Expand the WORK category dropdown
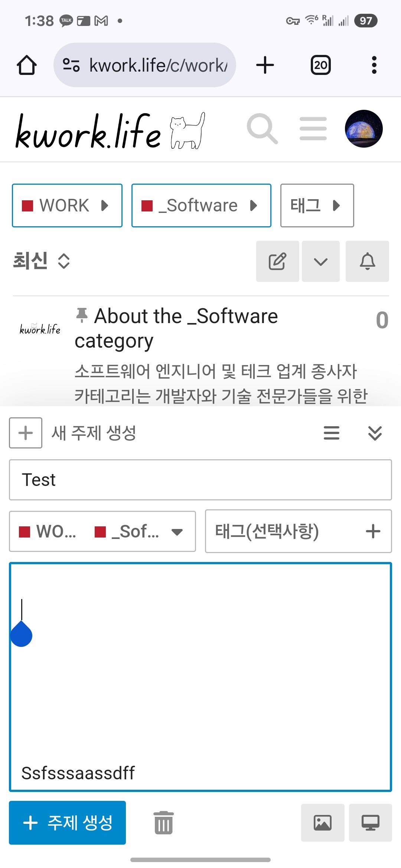 click(67, 206)
